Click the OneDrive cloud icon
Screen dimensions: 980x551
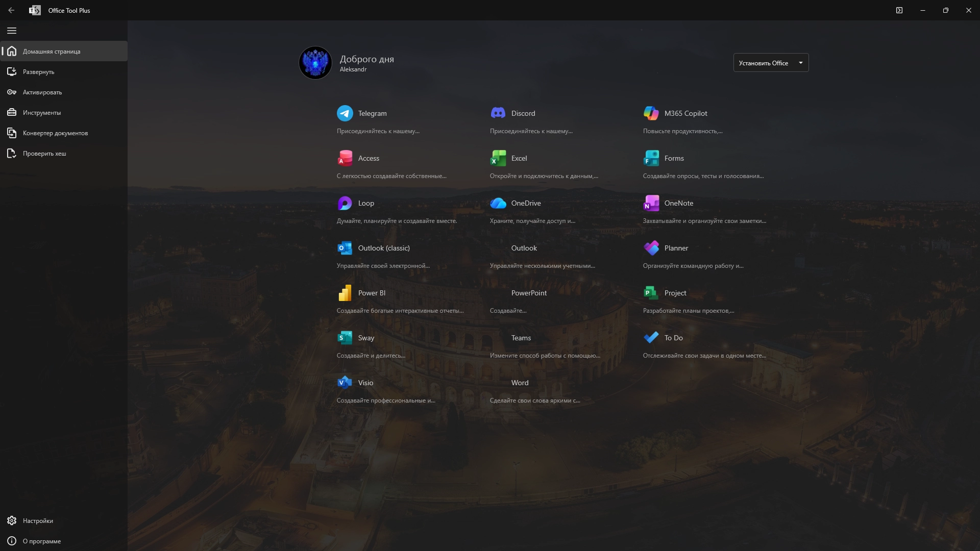[x=498, y=203]
